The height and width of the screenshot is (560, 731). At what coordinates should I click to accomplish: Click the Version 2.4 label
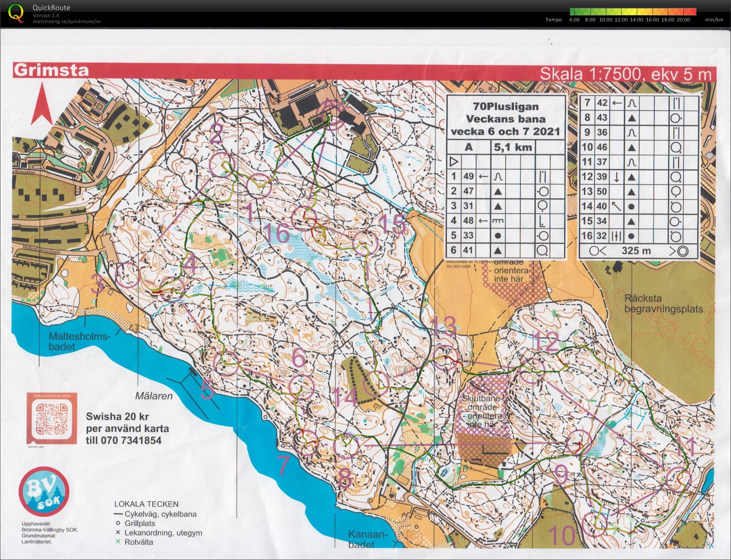[46, 15]
